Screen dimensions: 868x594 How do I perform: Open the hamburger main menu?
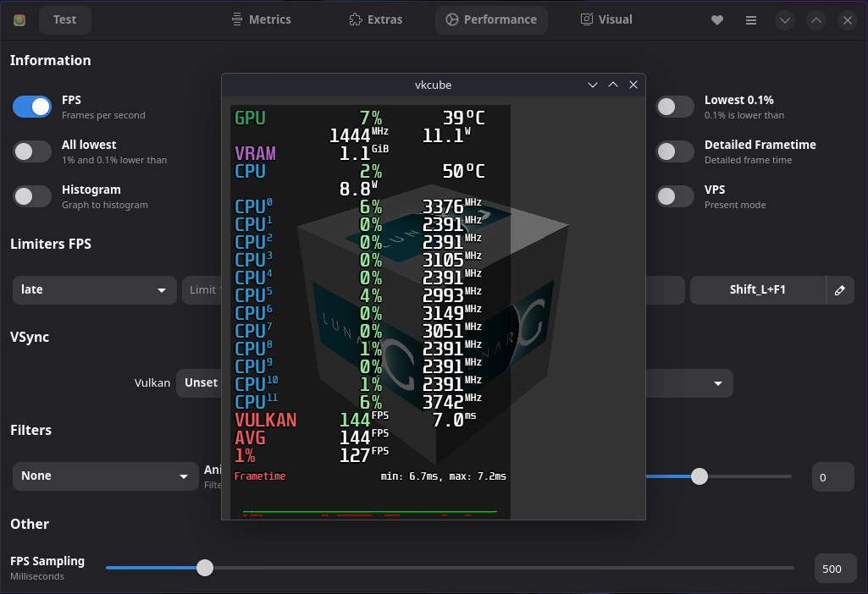750,20
